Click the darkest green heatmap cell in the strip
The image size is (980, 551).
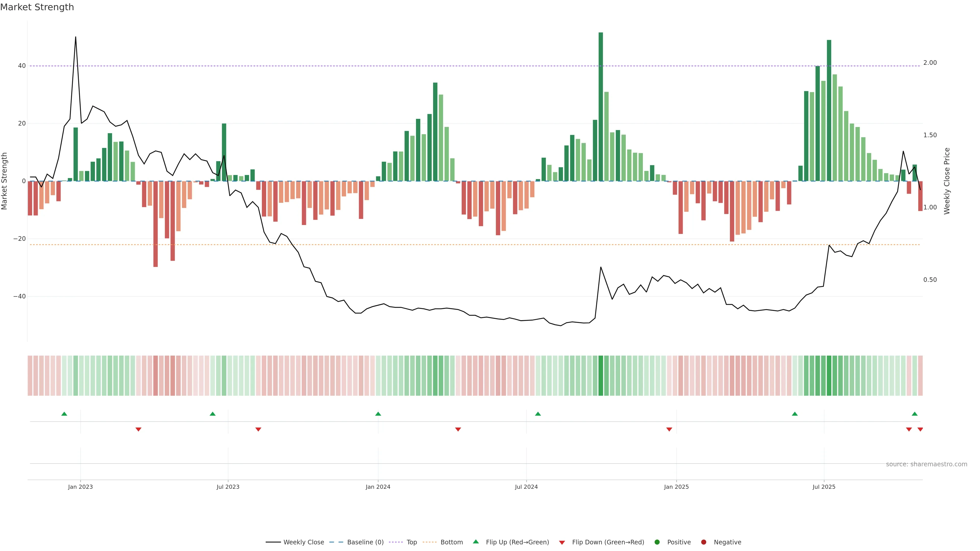pos(601,376)
